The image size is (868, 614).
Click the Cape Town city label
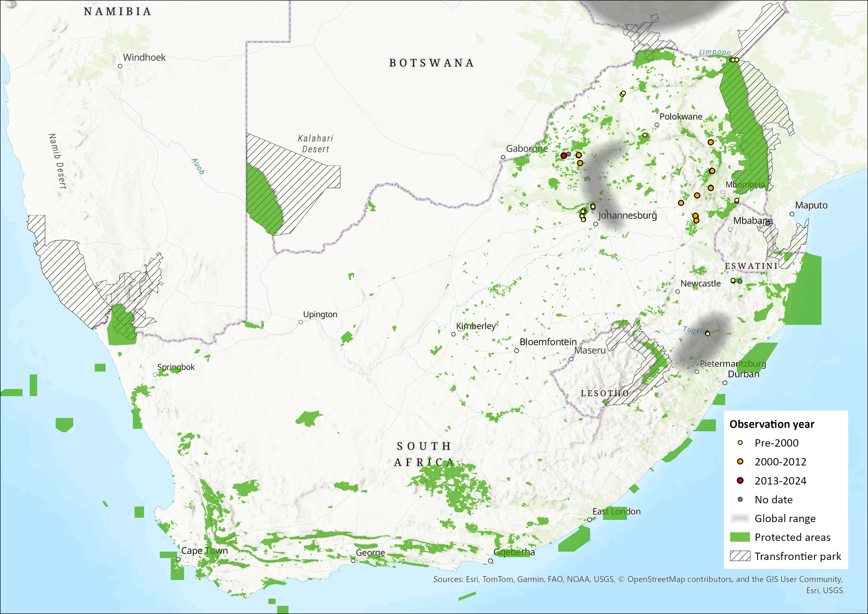[205, 551]
